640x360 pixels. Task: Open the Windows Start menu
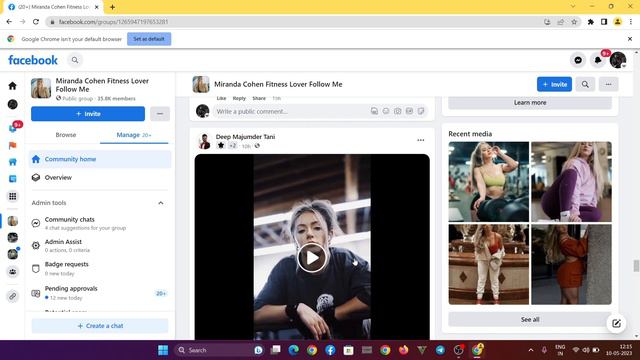163,350
